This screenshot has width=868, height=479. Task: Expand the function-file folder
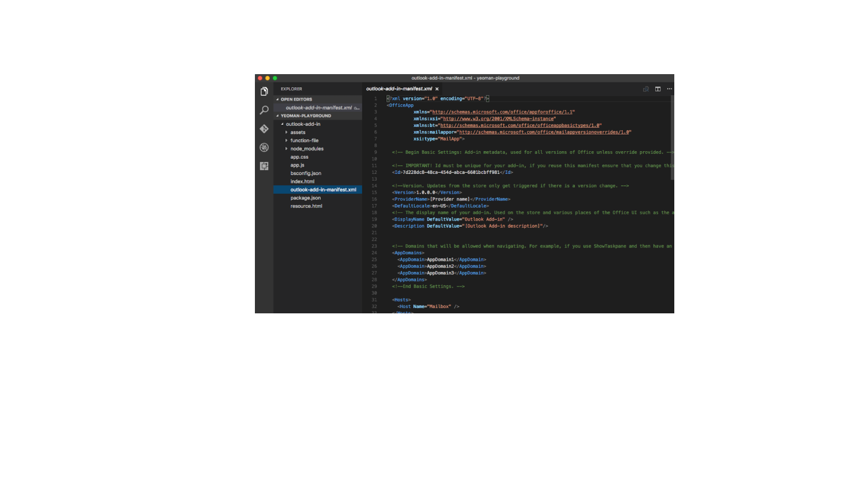click(x=304, y=140)
